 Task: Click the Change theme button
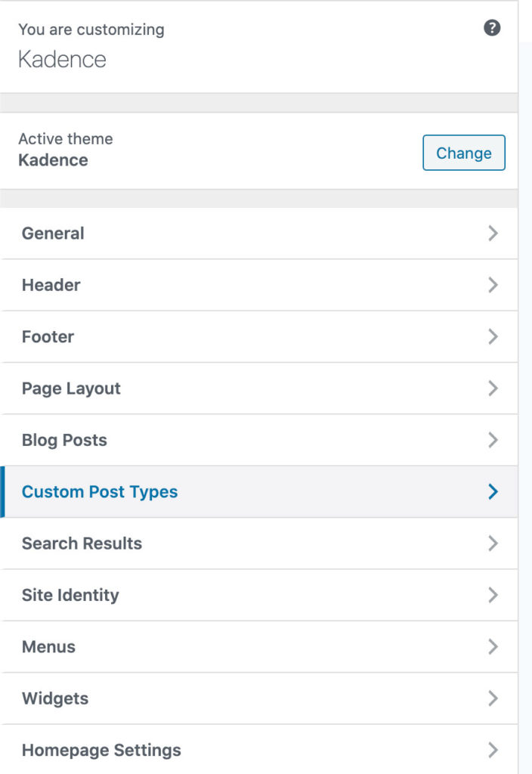463,153
